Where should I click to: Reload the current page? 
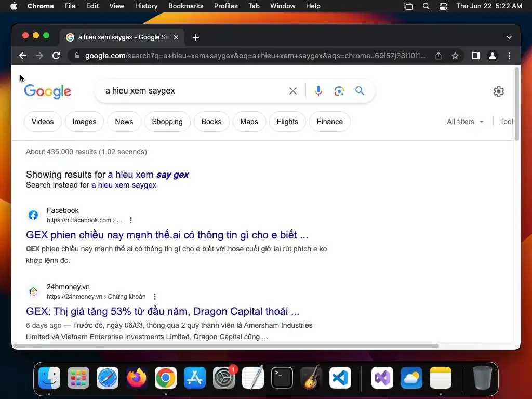pyautogui.click(x=56, y=56)
